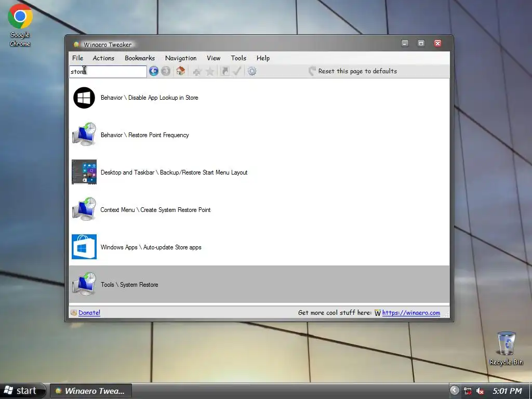The image size is (532, 399).
Task: Click the muted volume tray icon
Action: [480, 391]
